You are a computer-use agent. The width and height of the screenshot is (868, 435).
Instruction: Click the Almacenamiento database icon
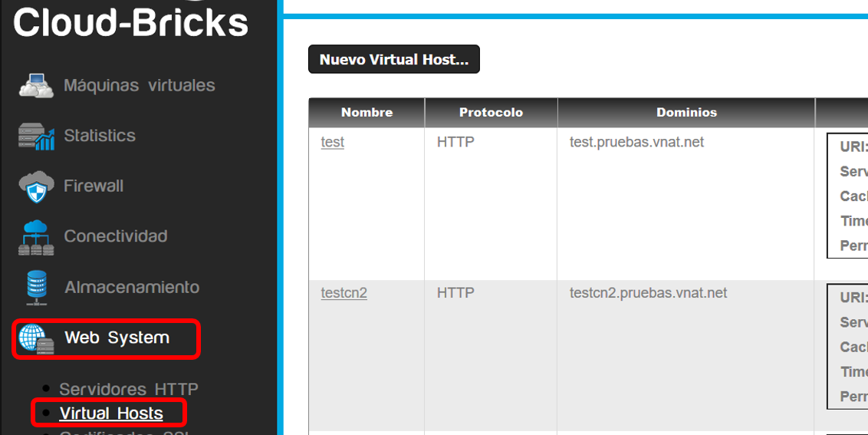pos(37,288)
